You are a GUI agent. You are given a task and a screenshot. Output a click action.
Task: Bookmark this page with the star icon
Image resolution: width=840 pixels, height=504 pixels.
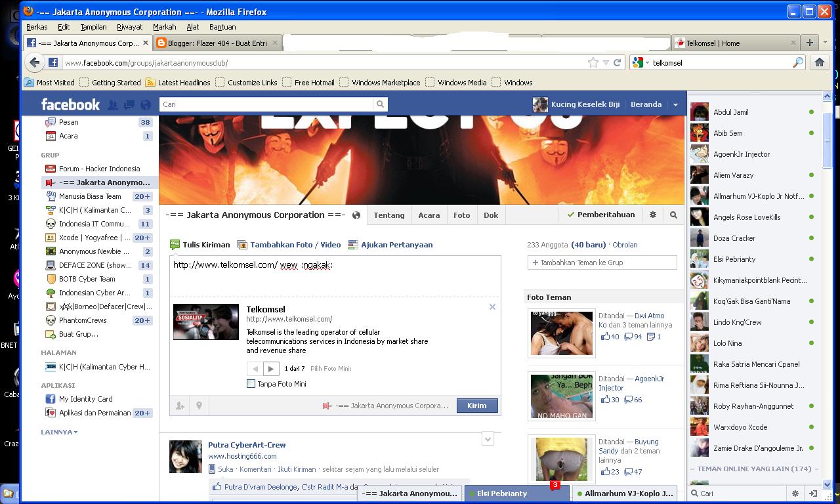[593, 62]
